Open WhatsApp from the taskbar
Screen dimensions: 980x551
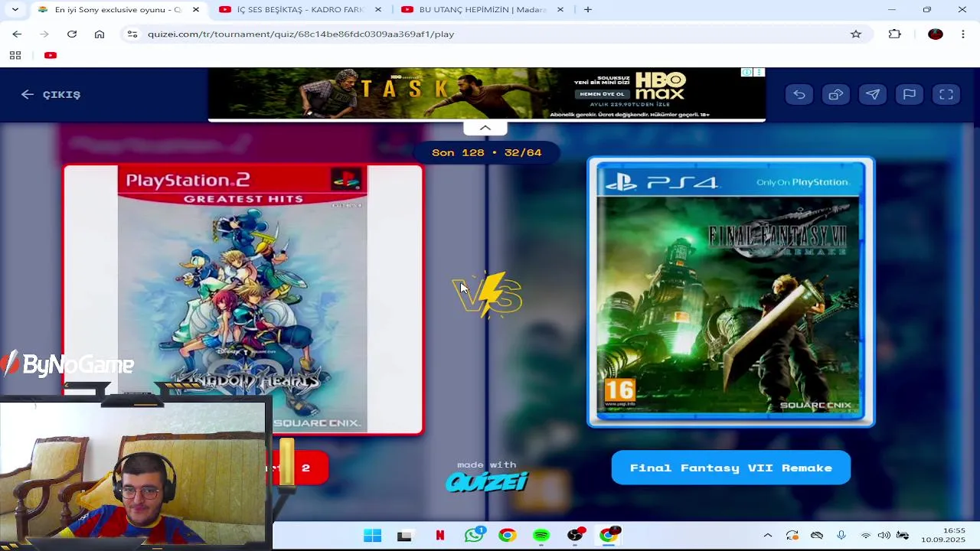point(474,535)
